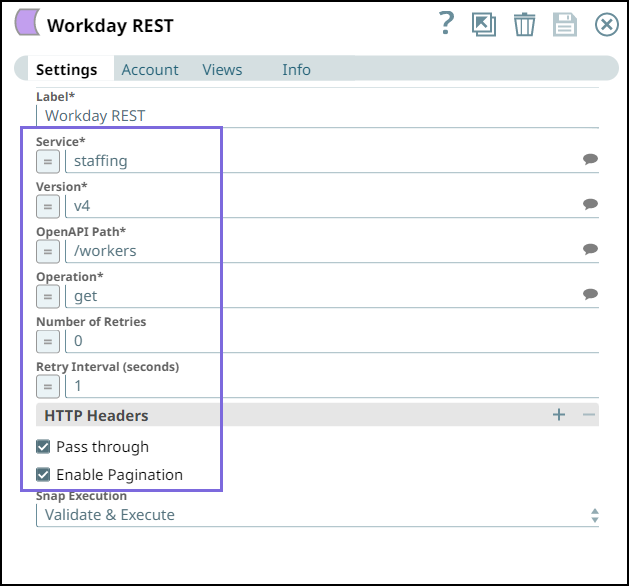Click the save disk icon
The image size is (629, 586).
[565, 24]
